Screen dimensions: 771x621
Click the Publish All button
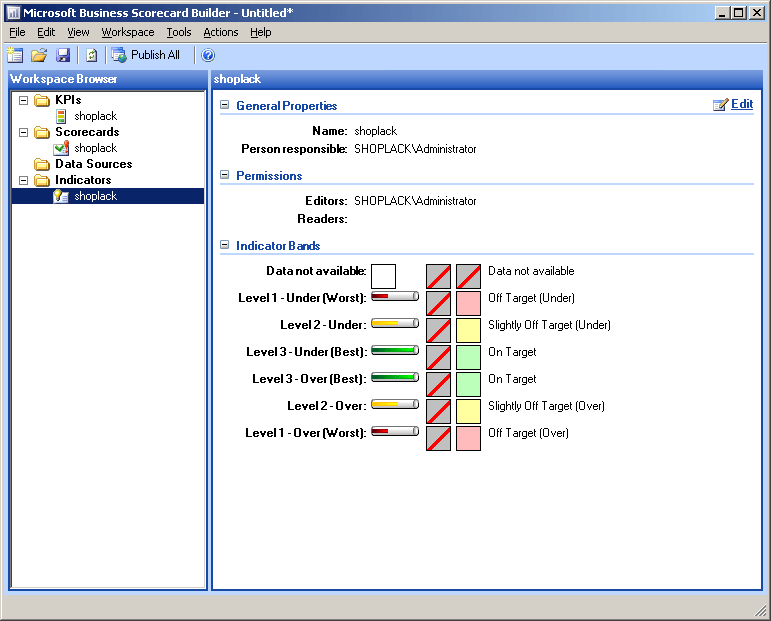[x=146, y=55]
